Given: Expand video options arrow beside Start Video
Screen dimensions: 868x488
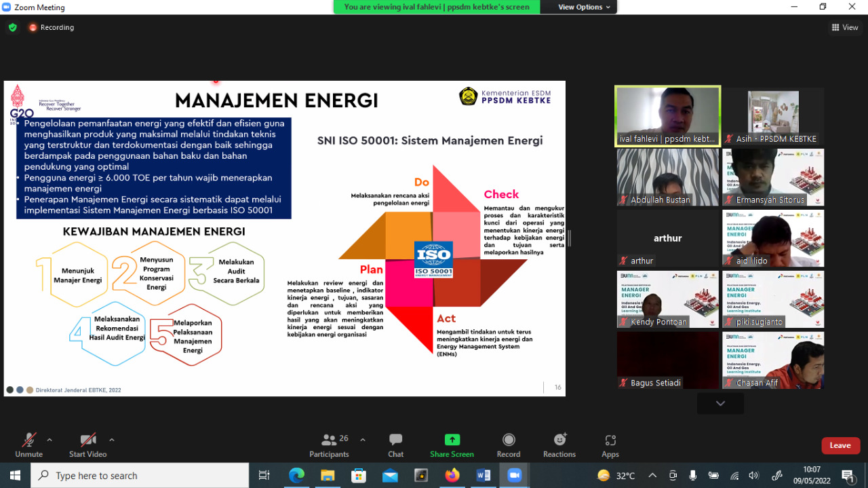Looking at the screenshot, I should [x=112, y=439].
